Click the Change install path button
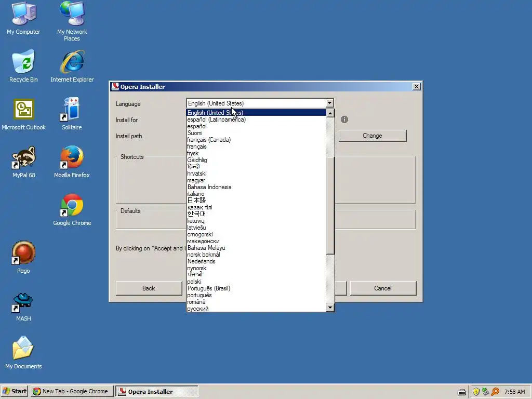Screen dimensions: 532x399 372,136
